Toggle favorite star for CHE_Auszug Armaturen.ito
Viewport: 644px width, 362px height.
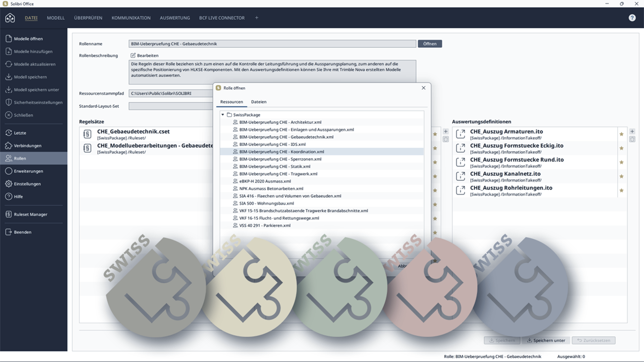click(622, 134)
